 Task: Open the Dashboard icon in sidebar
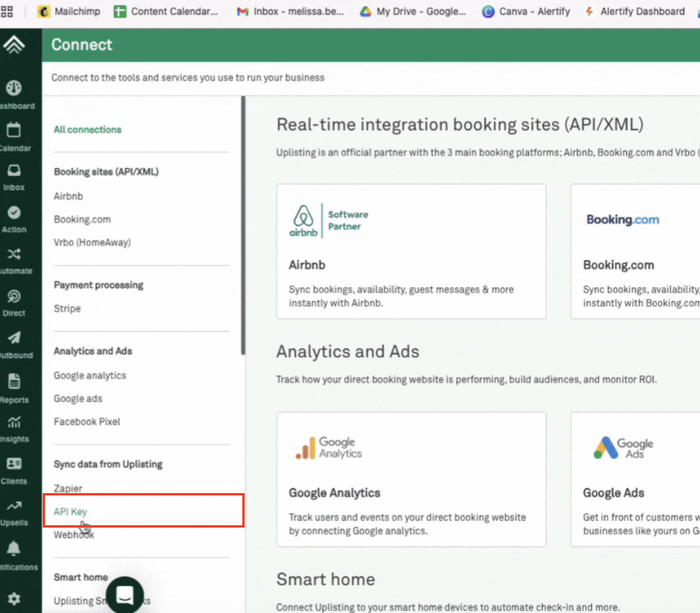point(14,88)
